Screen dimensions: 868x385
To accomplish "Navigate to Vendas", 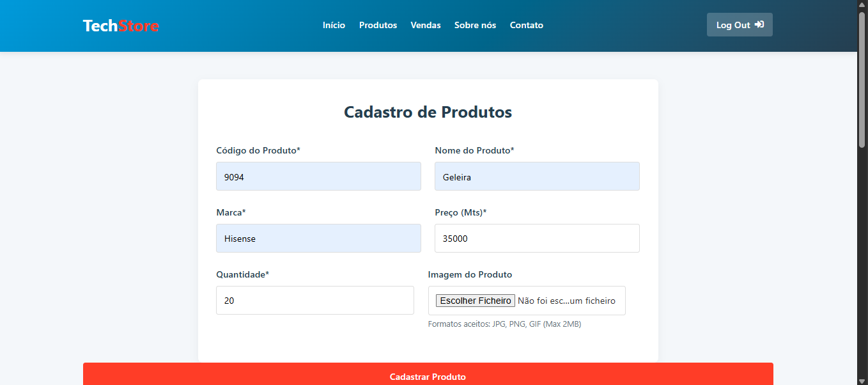I will (425, 26).
